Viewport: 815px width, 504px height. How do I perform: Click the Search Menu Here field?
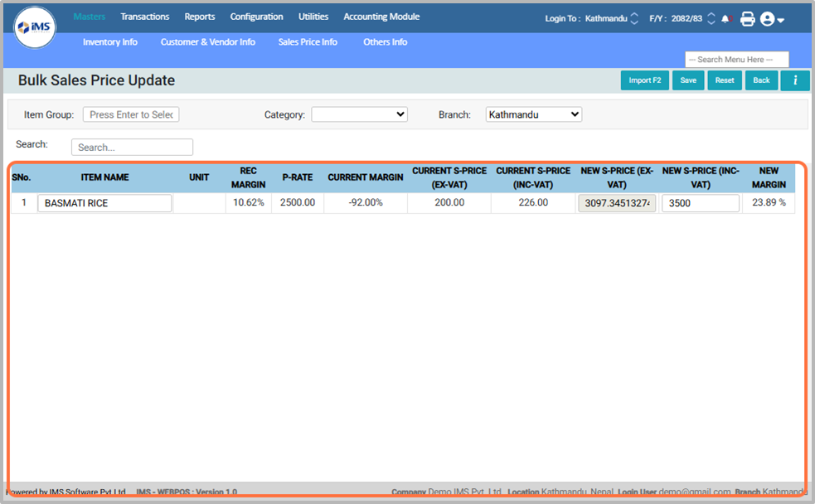coord(736,60)
